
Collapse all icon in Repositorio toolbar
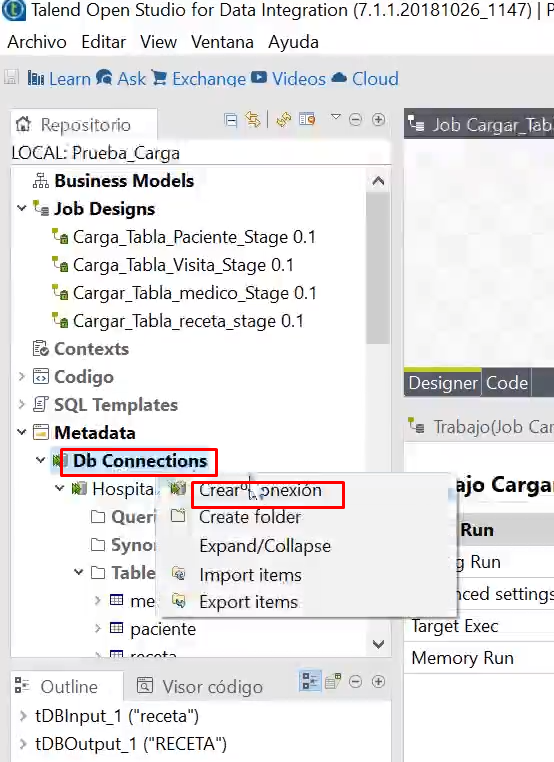(230, 120)
